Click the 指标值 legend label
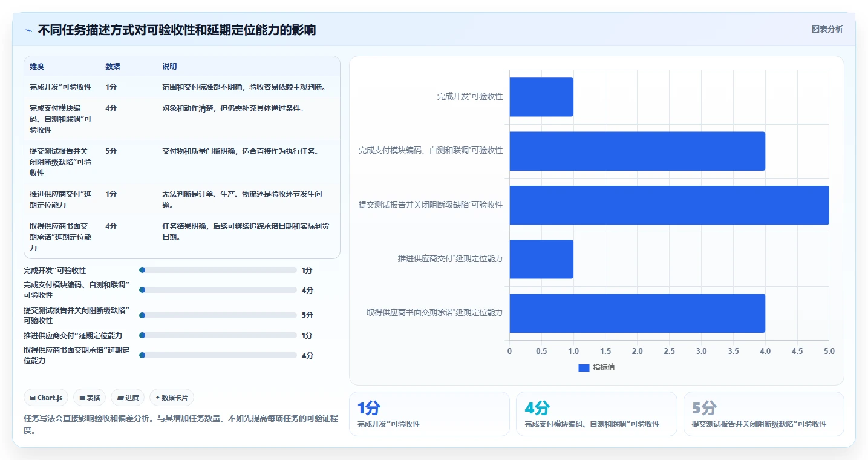Screen dimensions: 868x460 [x=604, y=367]
